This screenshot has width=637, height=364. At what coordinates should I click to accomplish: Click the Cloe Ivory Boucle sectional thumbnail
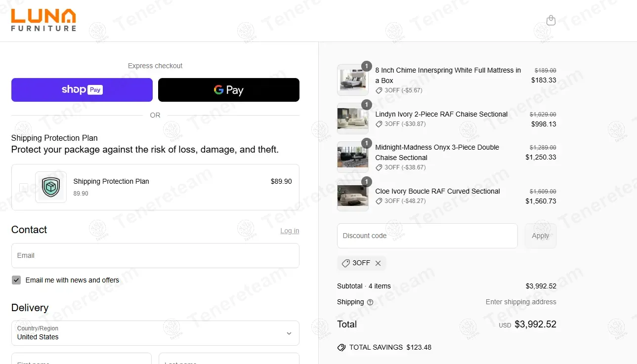point(352,196)
